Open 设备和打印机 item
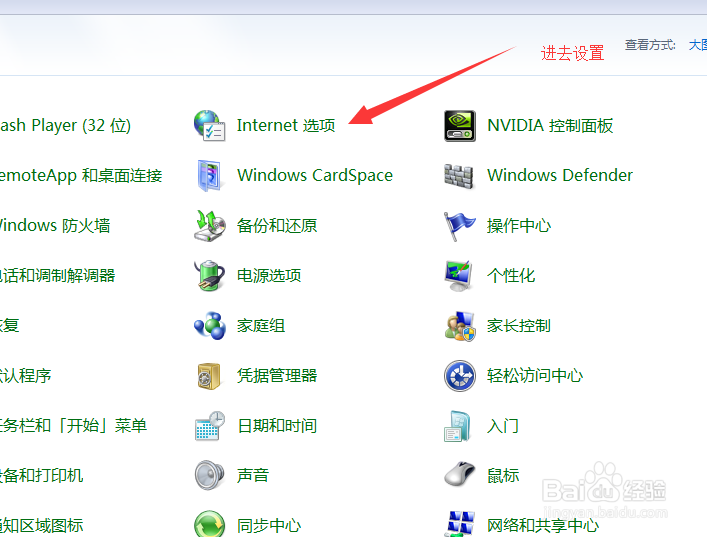This screenshot has height=537, width=707. (x=41, y=475)
